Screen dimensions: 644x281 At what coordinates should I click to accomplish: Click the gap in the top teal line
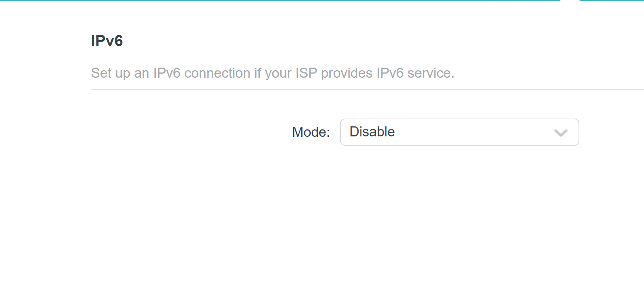[570, 0]
